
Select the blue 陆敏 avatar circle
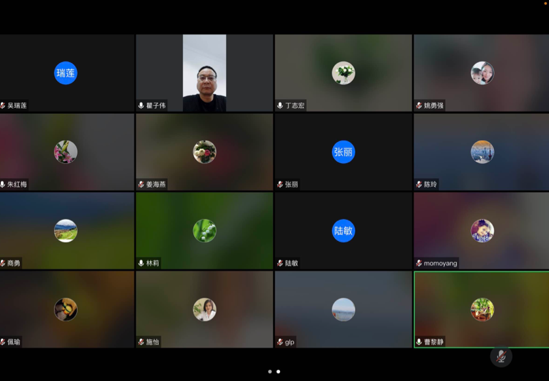343,231
